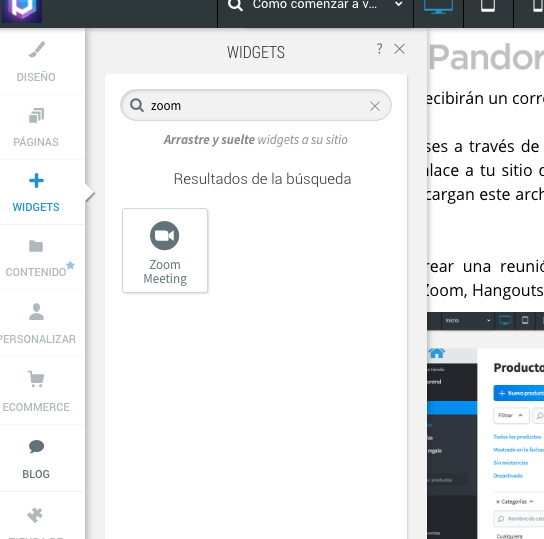Click the Filtrar dropdown in page screenshot
Image resolution: width=544 pixels, height=539 pixels.
[x=511, y=416]
